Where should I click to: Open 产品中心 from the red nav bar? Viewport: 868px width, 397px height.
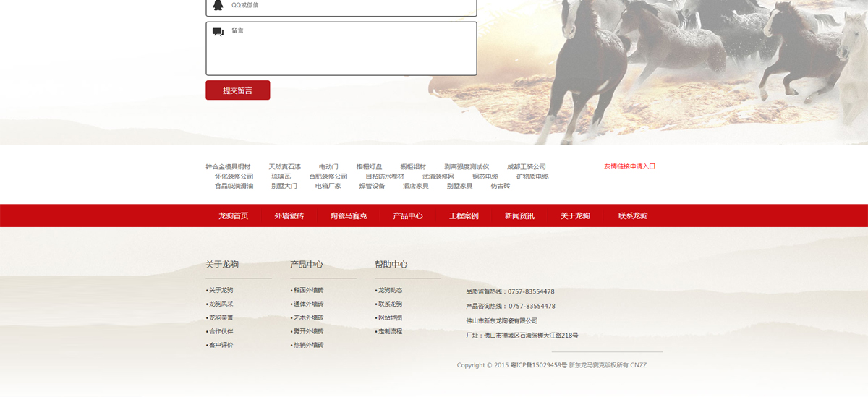408,215
